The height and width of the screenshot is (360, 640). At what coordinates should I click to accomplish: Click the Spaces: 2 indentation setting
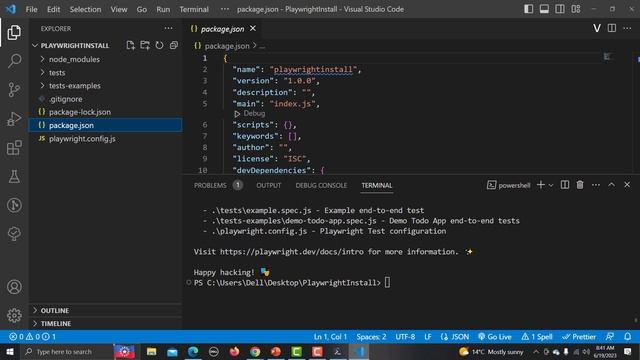(371, 337)
